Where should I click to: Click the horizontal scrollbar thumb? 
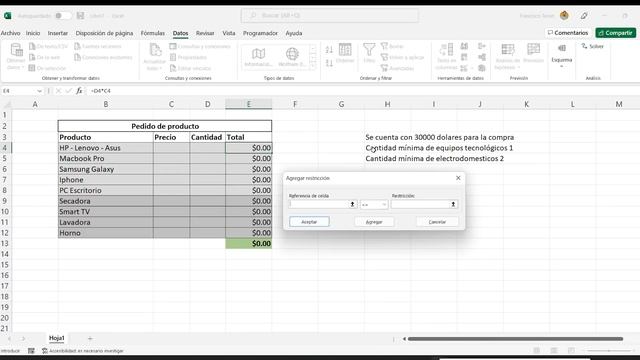pyautogui.click(x=515, y=339)
